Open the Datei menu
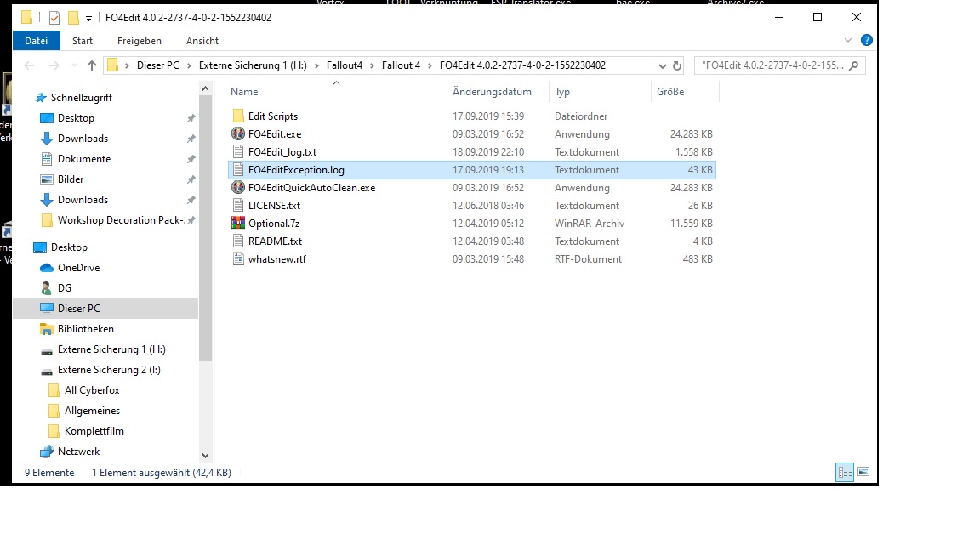This screenshot has width=980, height=551. pos(37,40)
